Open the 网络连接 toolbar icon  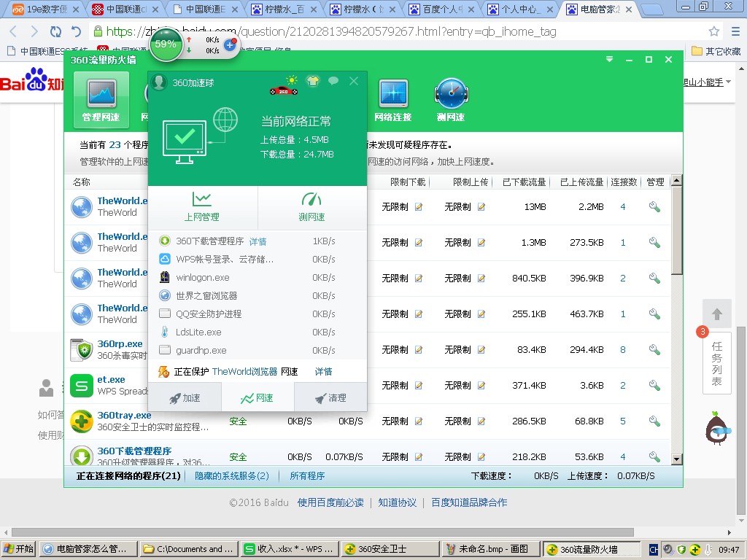pos(392,99)
